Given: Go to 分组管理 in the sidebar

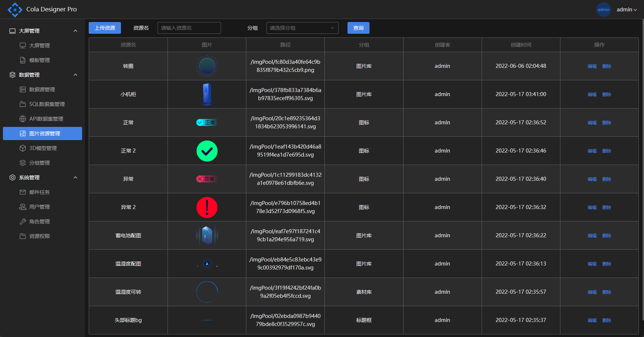Looking at the screenshot, I should tap(40, 163).
